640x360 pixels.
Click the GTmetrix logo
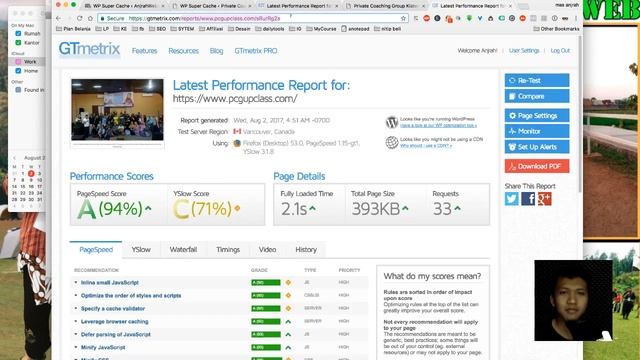[x=89, y=49]
